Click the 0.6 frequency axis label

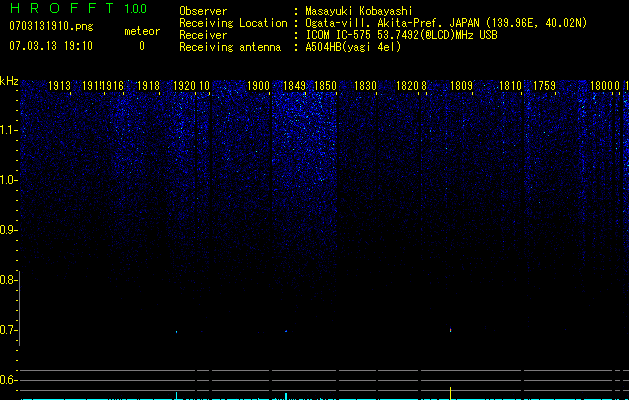pos(8,380)
